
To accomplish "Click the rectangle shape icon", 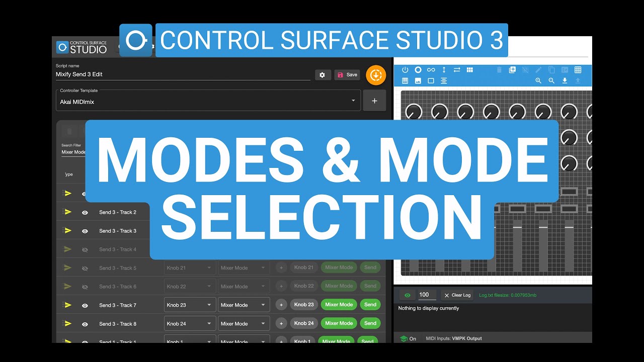I will 431,81.
